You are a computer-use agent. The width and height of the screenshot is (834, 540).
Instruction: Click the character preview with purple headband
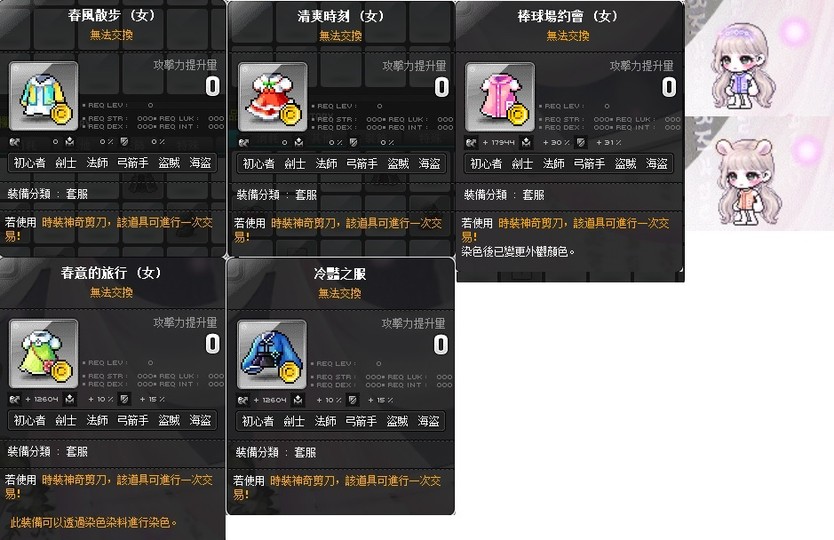pos(743,65)
